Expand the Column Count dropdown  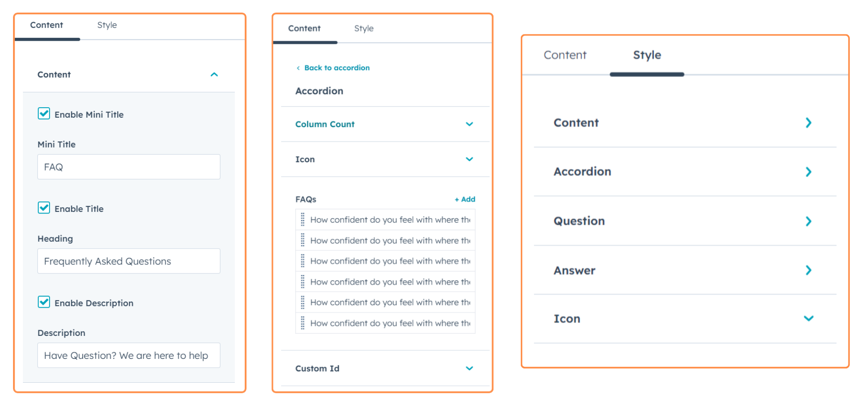click(x=469, y=124)
